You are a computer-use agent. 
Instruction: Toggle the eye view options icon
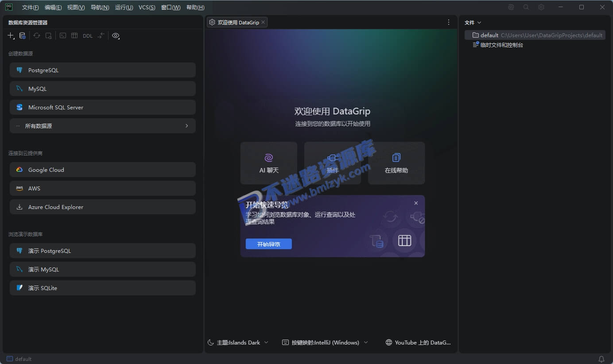(x=116, y=36)
